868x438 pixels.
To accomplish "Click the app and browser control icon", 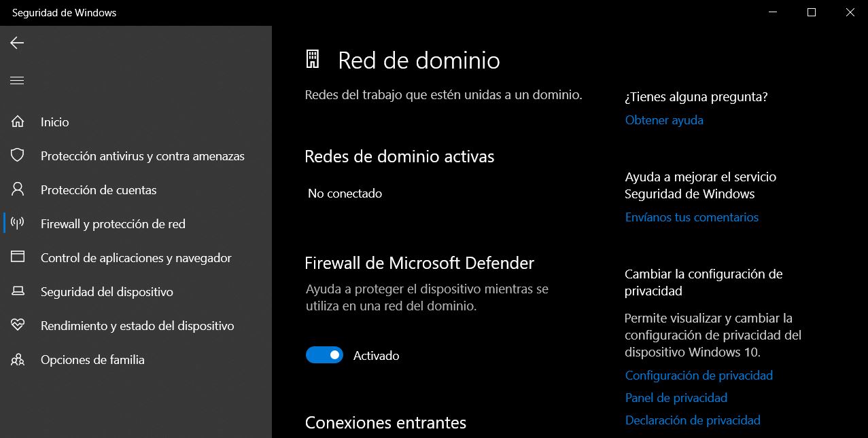I will 18,258.
